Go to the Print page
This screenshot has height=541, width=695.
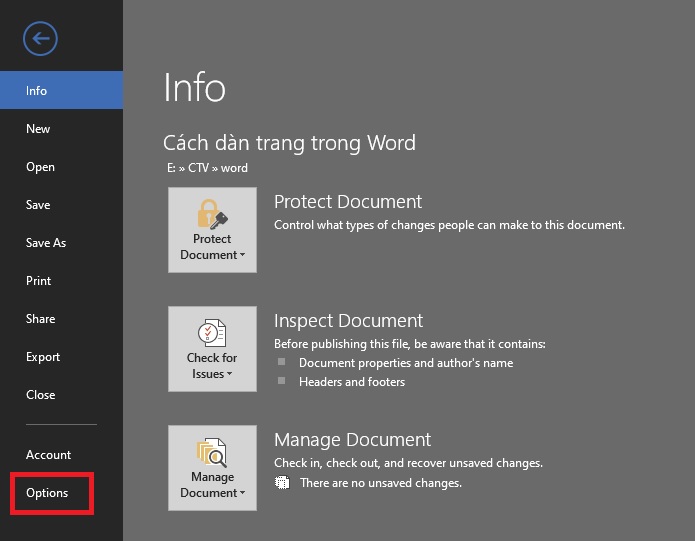point(39,281)
